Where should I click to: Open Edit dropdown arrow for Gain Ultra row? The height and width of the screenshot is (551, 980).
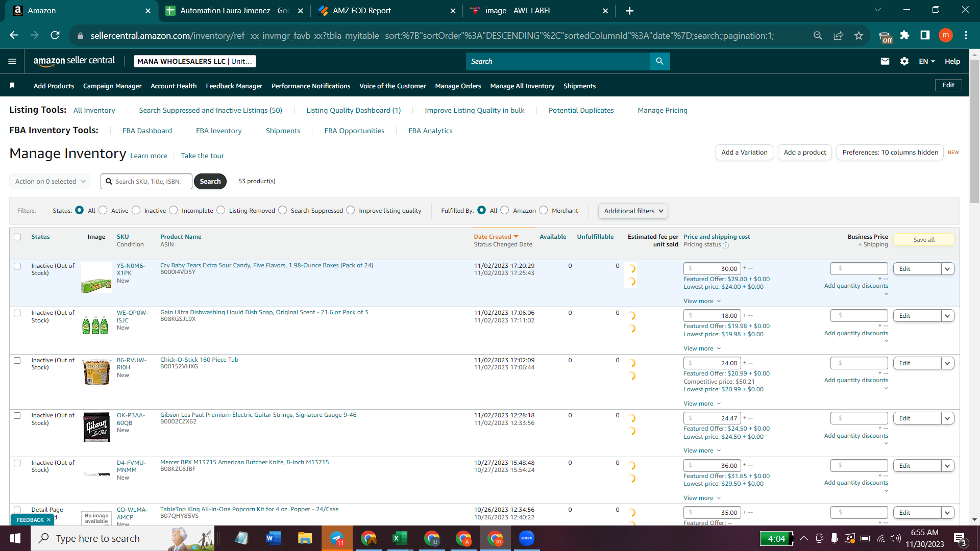click(948, 316)
